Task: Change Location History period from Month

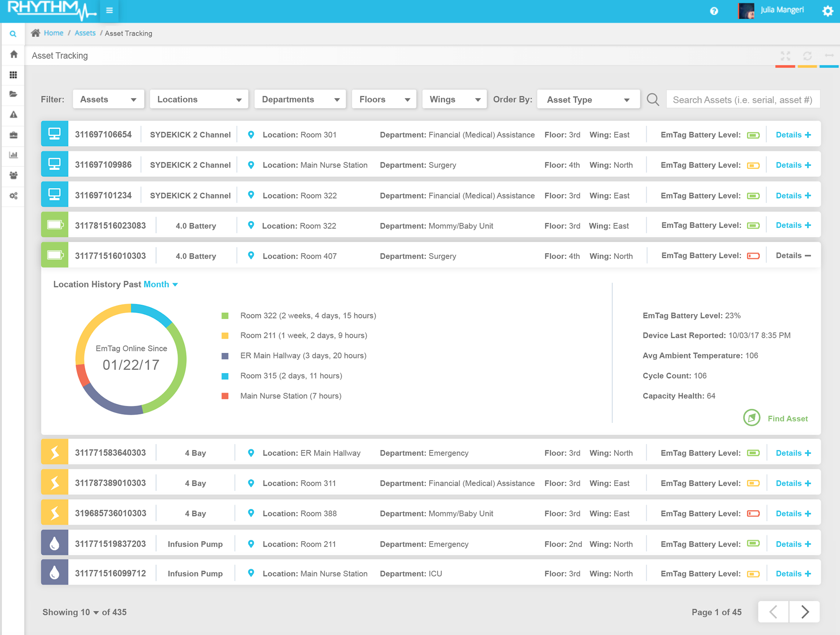Action: point(161,284)
